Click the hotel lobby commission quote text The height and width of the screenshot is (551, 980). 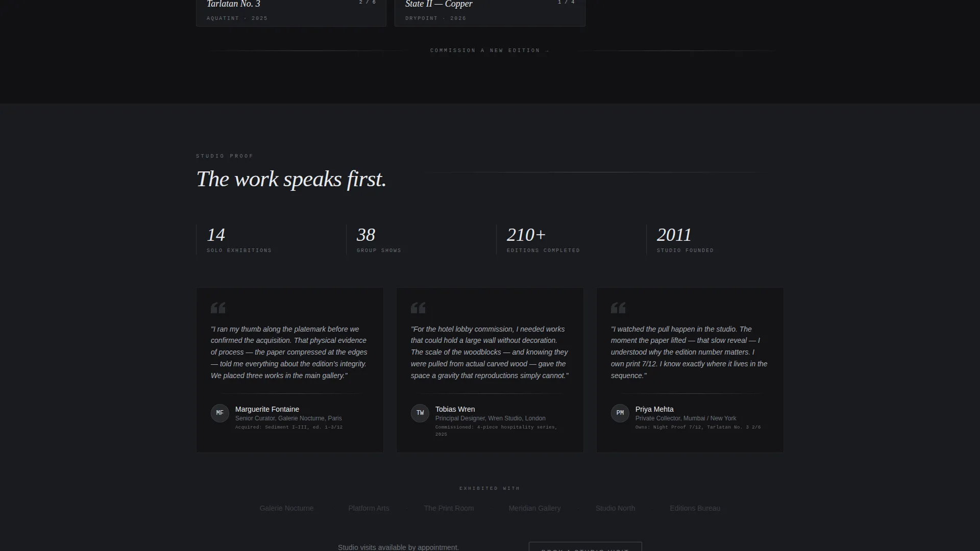coord(489,353)
